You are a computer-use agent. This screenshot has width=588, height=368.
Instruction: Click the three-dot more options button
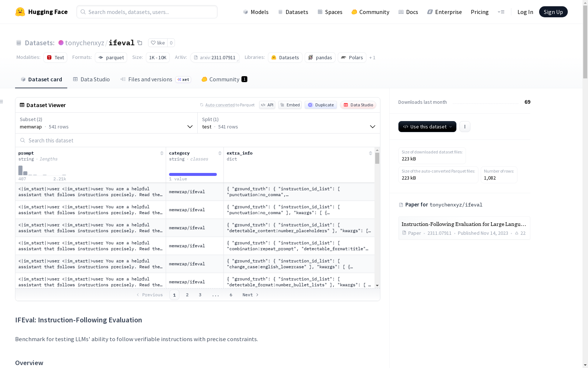(465, 127)
